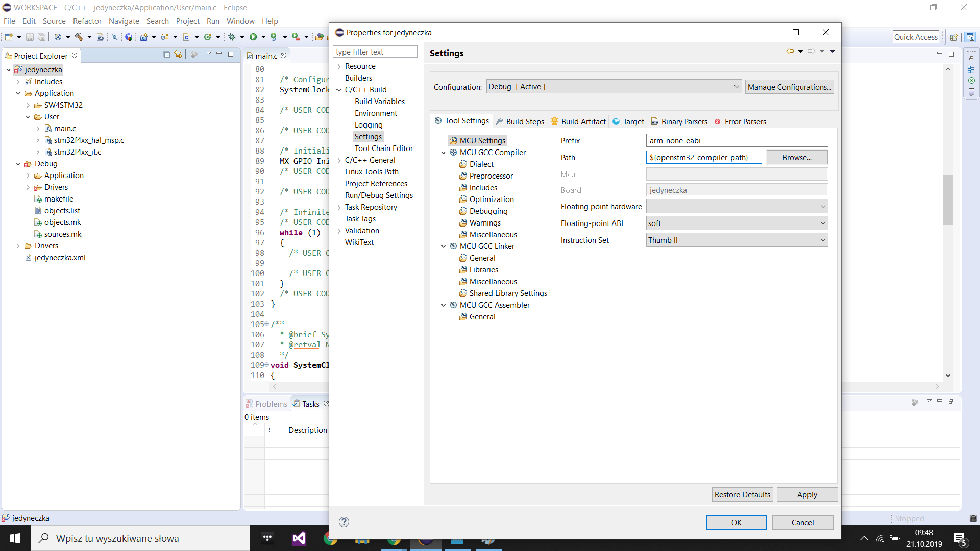
Task: Click Manage Configurations... button
Action: point(789,87)
